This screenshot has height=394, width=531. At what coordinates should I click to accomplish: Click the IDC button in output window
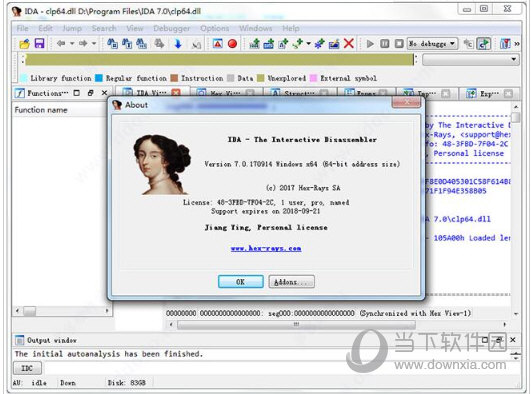coord(27,368)
